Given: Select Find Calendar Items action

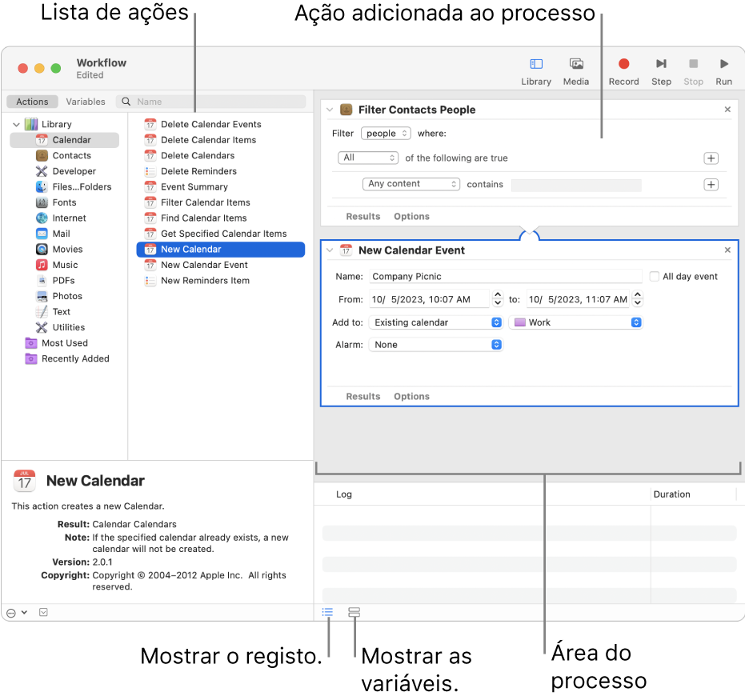Looking at the screenshot, I should click(196, 218).
